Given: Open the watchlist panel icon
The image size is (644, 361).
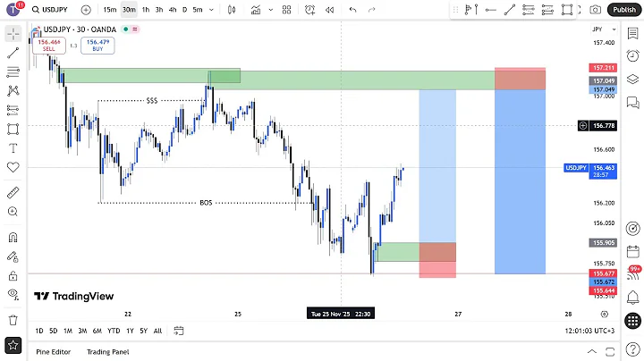Looking at the screenshot, I should (633, 34).
